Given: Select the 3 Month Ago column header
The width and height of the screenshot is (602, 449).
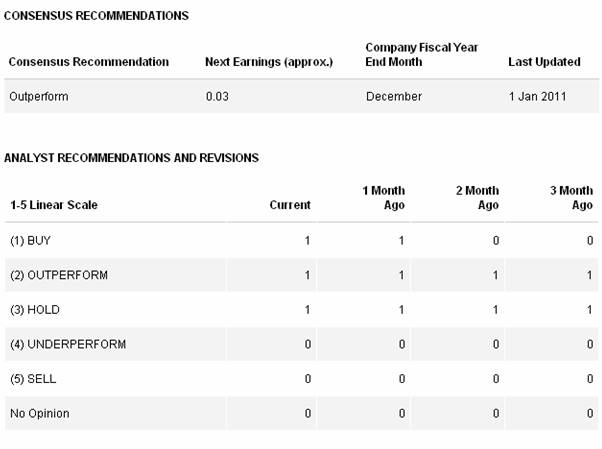Looking at the screenshot, I should pyautogui.click(x=570, y=197).
